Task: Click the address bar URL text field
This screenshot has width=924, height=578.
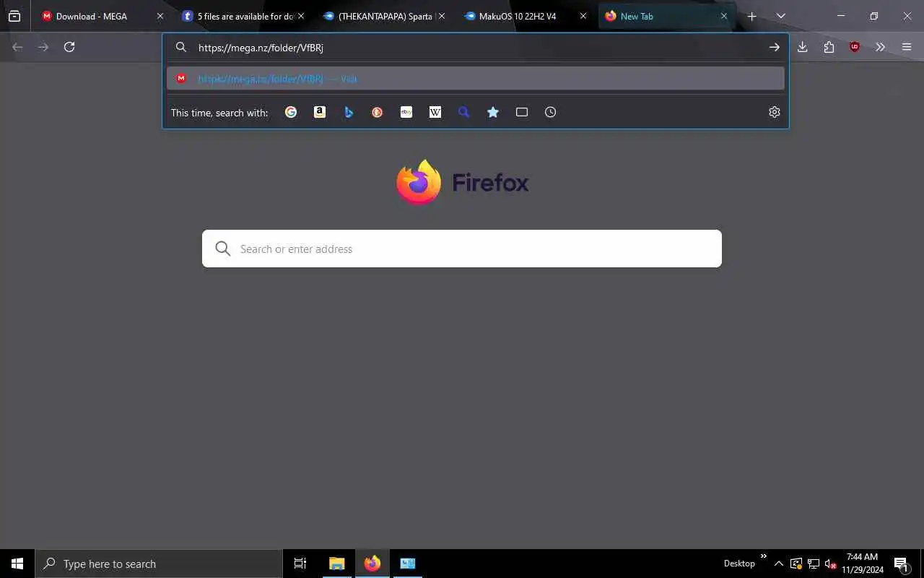Action: tap(476, 48)
